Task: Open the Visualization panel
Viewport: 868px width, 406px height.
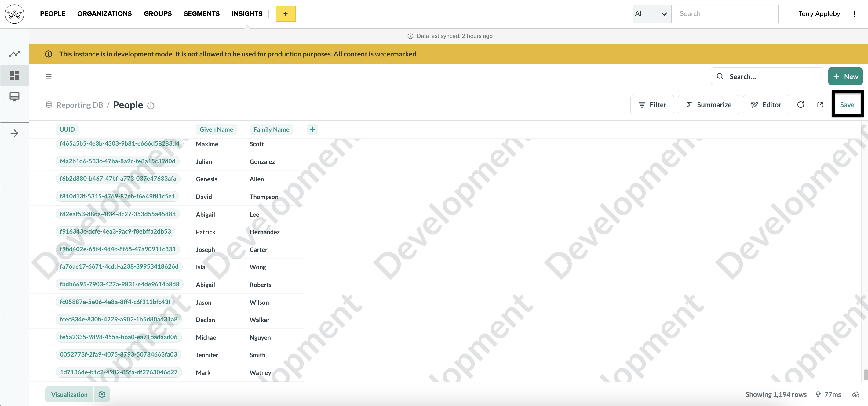Action: (69, 394)
